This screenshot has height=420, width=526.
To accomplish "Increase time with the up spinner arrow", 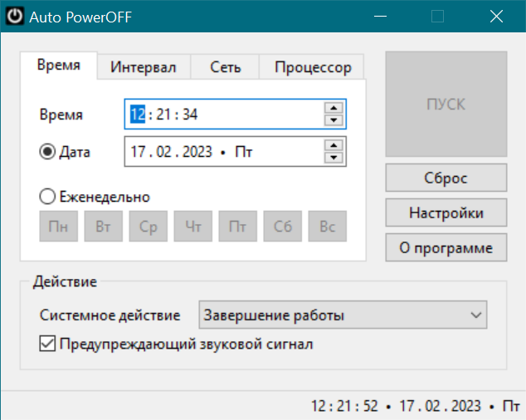I will [x=334, y=108].
